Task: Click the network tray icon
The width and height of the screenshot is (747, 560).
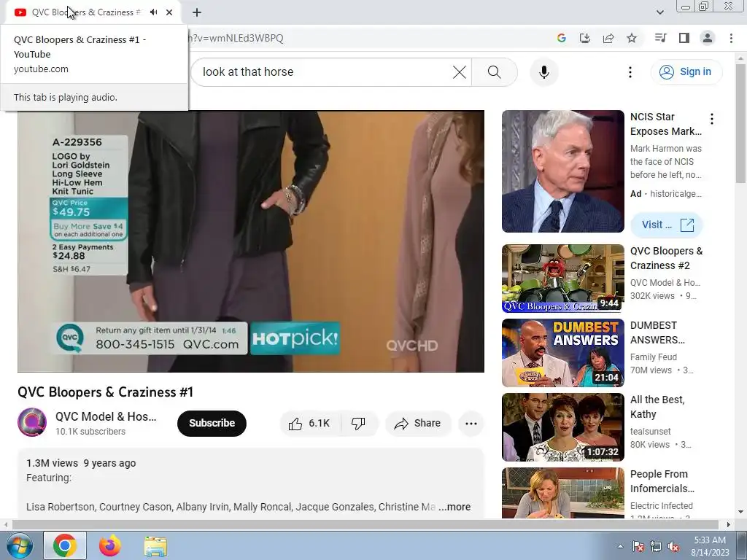Action: coord(656,546)
